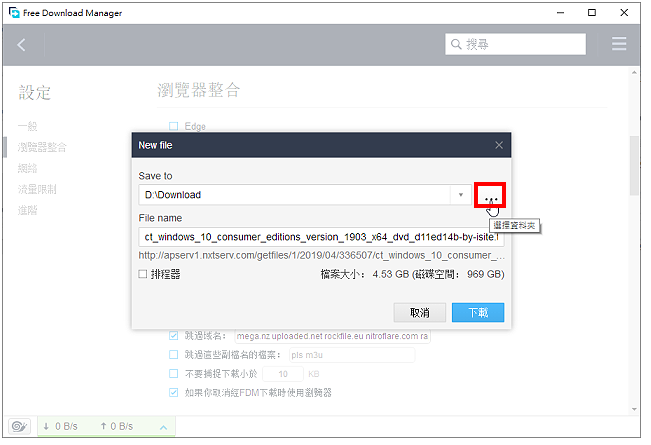Click the 檔案大小 4.53 GB text
Image resolution: width=651 pixels, height=445 pixels.
(x=412, y=274)
